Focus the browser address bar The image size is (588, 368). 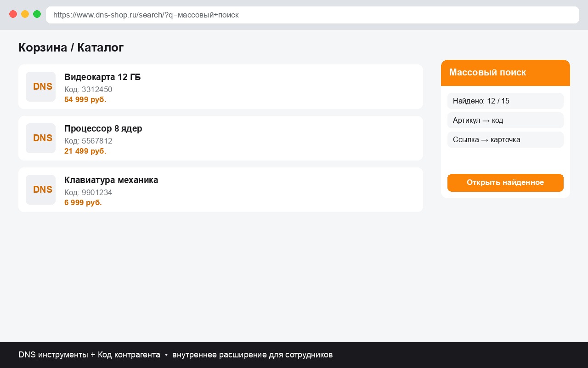[312, 15]
